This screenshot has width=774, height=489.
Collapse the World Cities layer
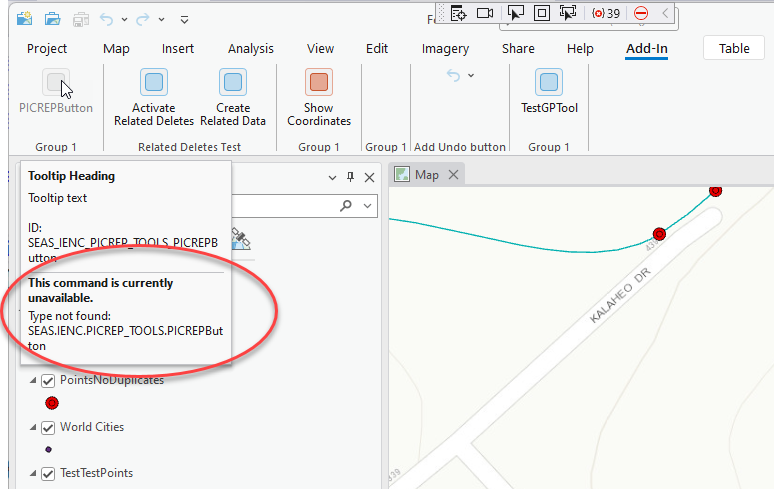(x=33, y=427)
